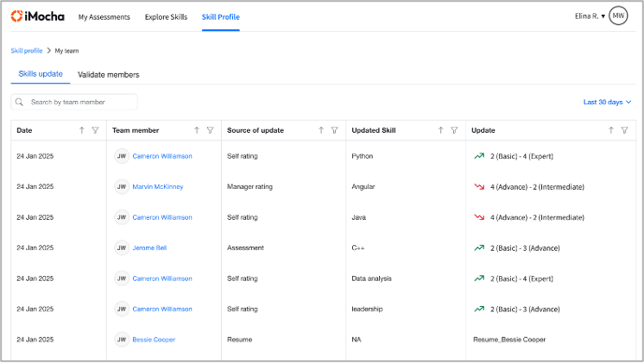Viewport: 644px width, 363px height.
Task: Filter the Updated Skill column
Action: 454,130
